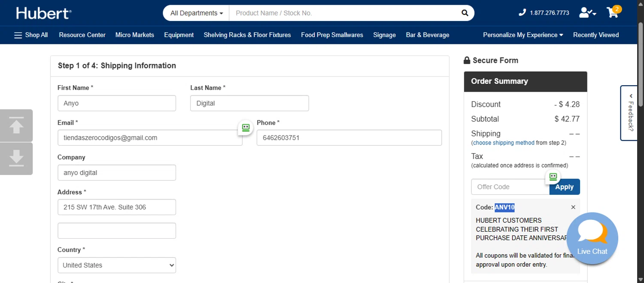Open the Equipment menu item

(x=179, y=35)
